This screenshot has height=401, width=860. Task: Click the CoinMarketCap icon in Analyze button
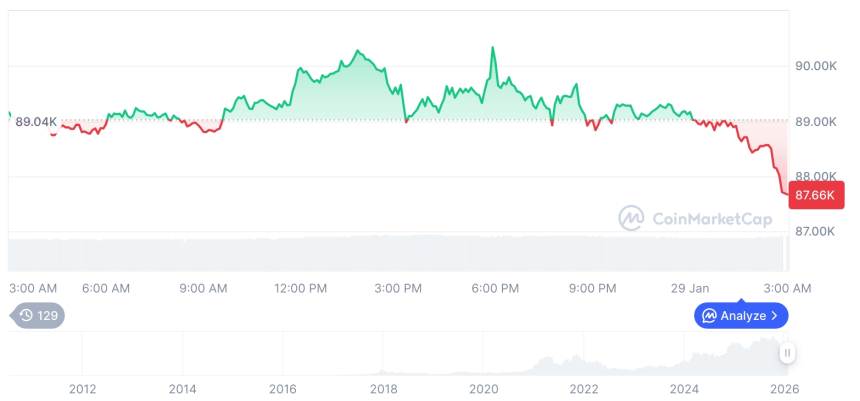709,316
